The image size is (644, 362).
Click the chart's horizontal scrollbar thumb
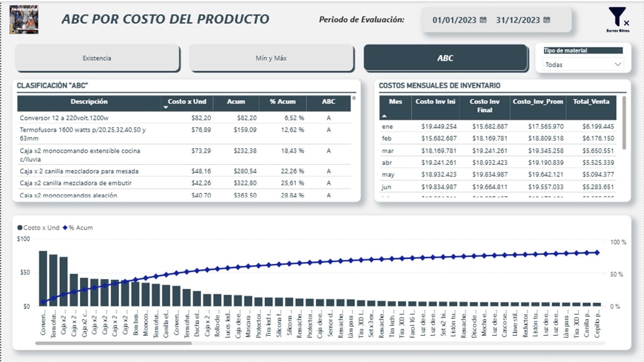pos(113,343)
